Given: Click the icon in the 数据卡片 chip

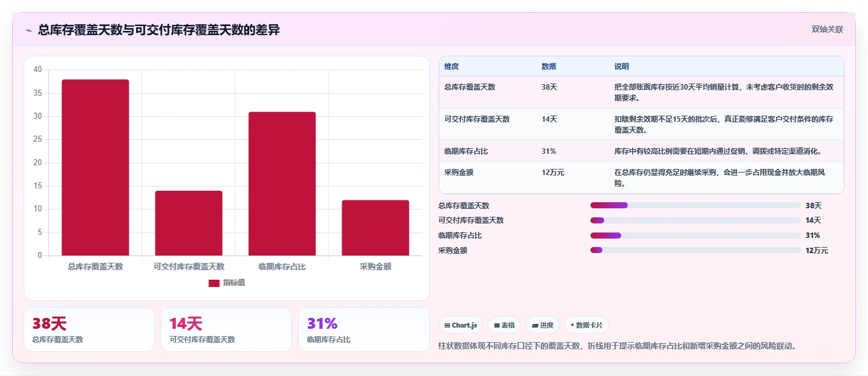Looking at the screenshot, I should coord(572,325).
